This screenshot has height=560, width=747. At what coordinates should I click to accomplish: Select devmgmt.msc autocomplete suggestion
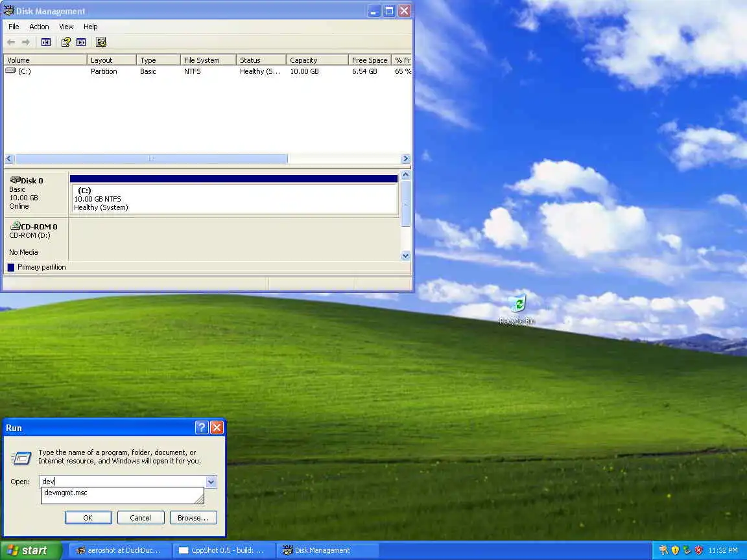(x=122, y=493)
